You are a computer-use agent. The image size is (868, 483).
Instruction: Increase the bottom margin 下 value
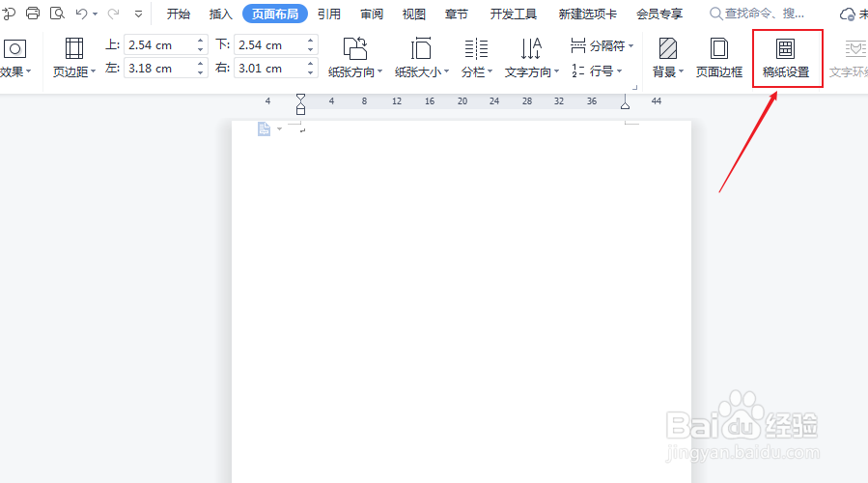pyautogui.click(x=311, y=41)
